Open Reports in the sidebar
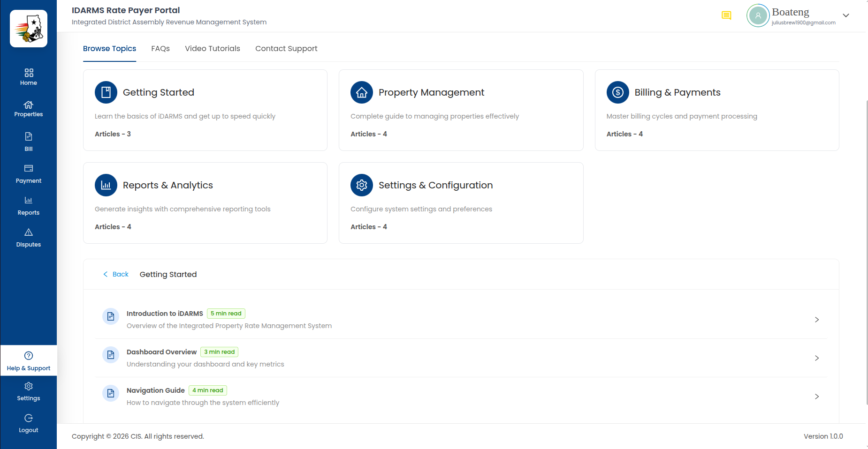Image resolution: width=868 pixels, height=449 pixels. coord(29,206)
